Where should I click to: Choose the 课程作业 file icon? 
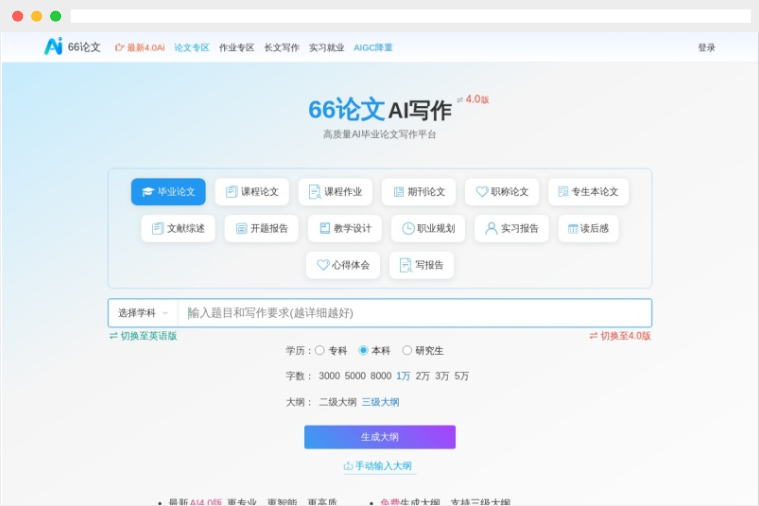pyautogui.click(x=315, y=192)
